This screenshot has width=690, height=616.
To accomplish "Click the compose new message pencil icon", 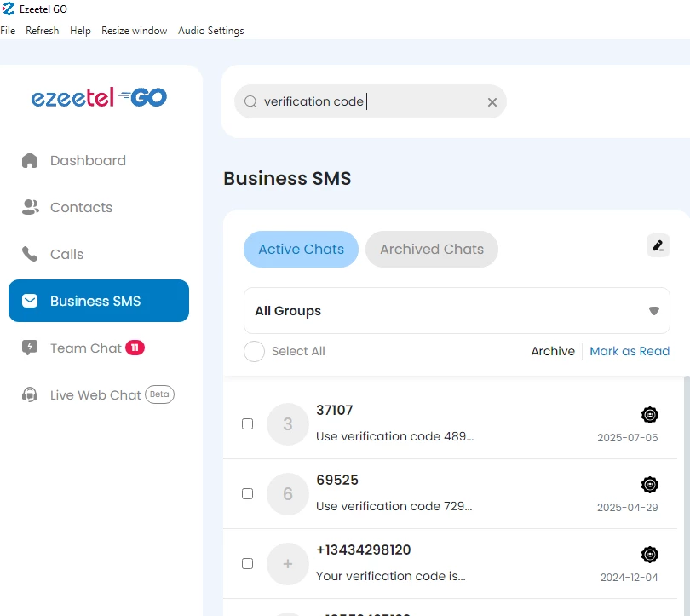I will (658, 245).
